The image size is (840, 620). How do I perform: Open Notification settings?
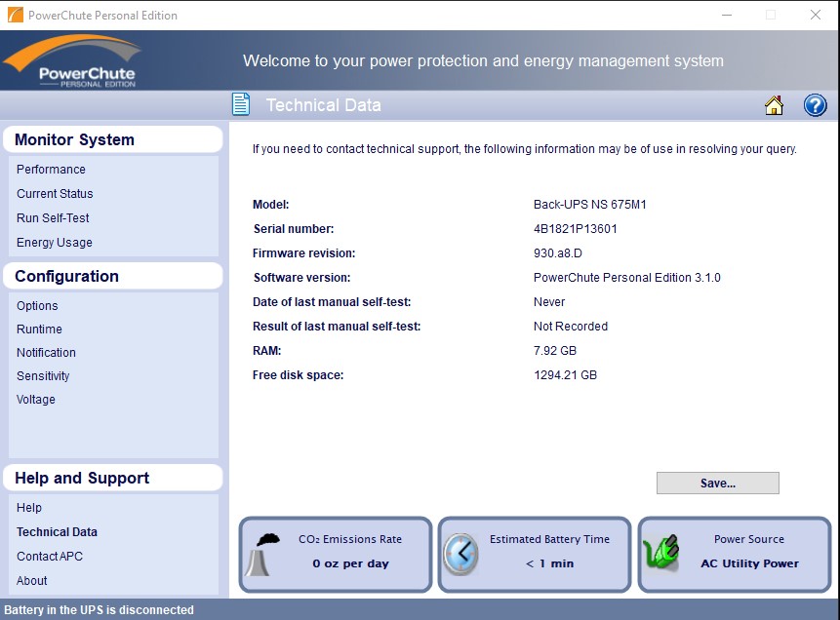pos(46,352)
